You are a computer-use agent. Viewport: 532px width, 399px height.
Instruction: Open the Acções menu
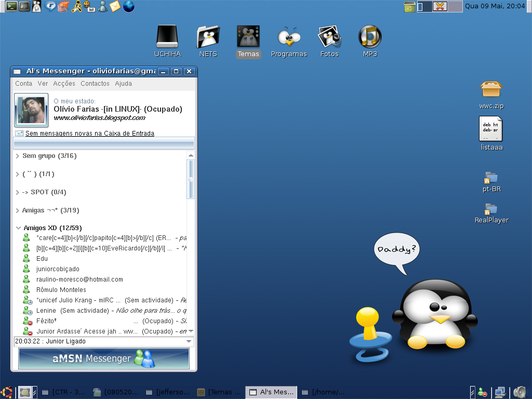tap(64, 84)
